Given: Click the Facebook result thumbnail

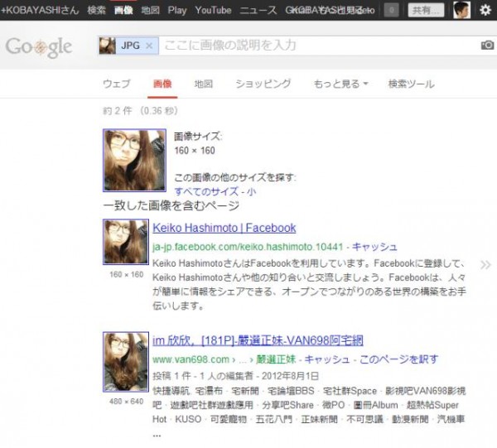Looking at the screenshot, I should [x=126, y=242].
